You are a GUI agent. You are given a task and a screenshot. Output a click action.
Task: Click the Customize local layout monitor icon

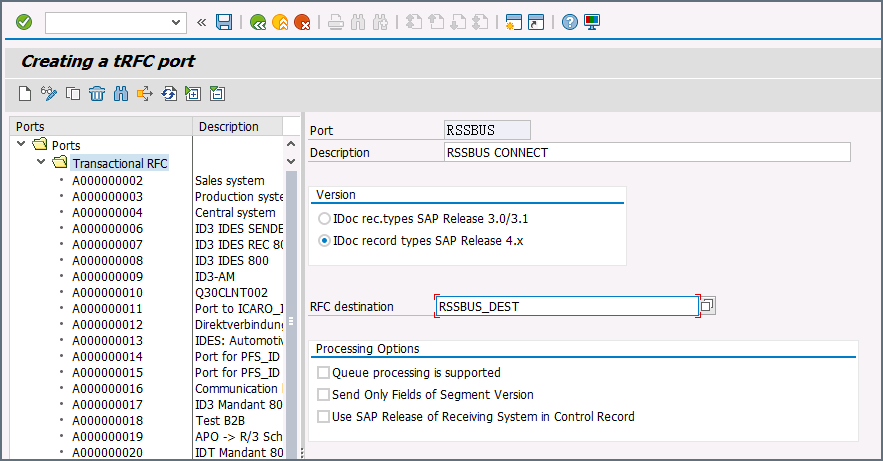tap(593, 22)
